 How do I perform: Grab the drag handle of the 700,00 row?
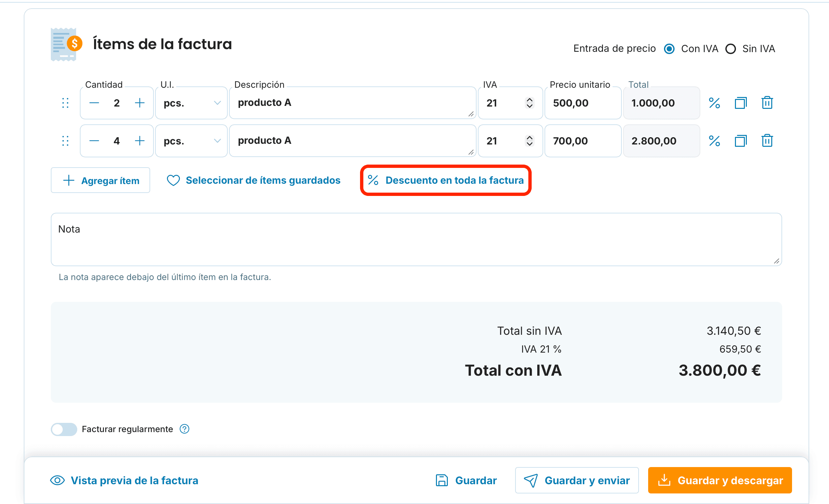coord(65,141)
